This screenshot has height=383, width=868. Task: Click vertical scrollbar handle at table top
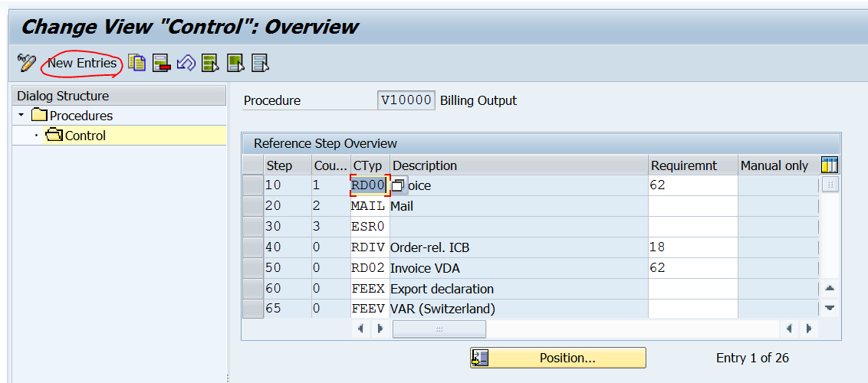(x=829, y=185)
